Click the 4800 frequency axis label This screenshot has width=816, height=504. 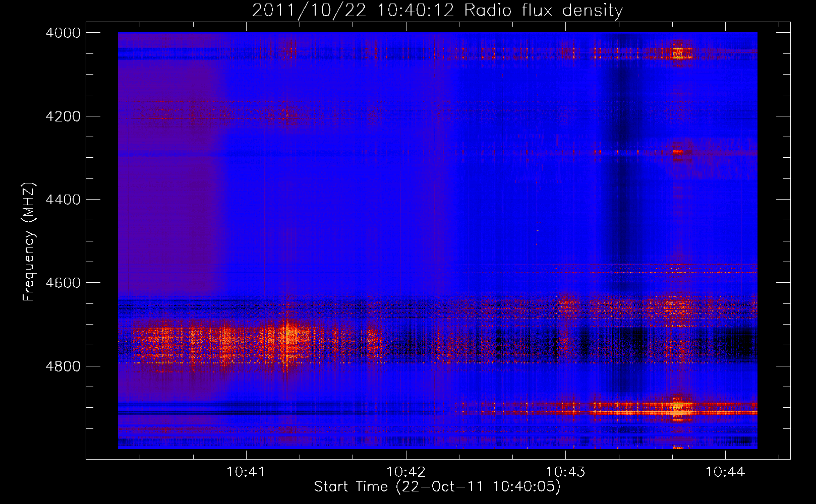63,366
